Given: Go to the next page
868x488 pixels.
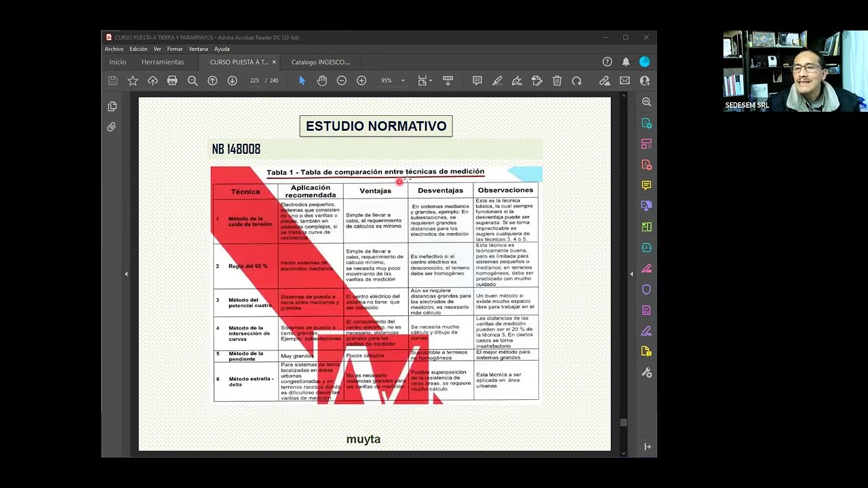Looking at the screenshot, I should pyautogui.click(x=232, y=81).
